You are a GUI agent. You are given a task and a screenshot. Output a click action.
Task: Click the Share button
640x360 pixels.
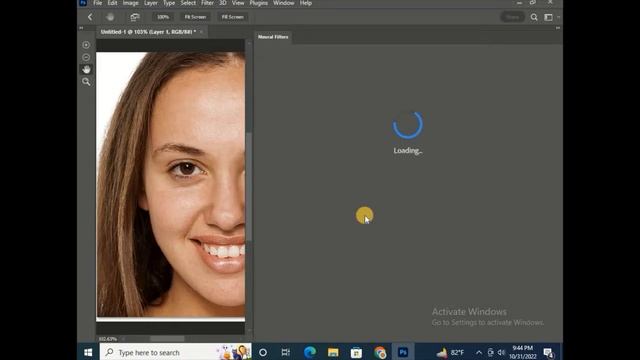pyautogui.click(x=513, y=17)
